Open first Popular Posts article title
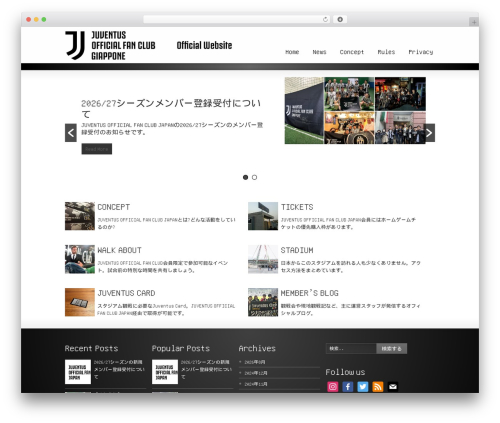 click(x=206, y=369)
